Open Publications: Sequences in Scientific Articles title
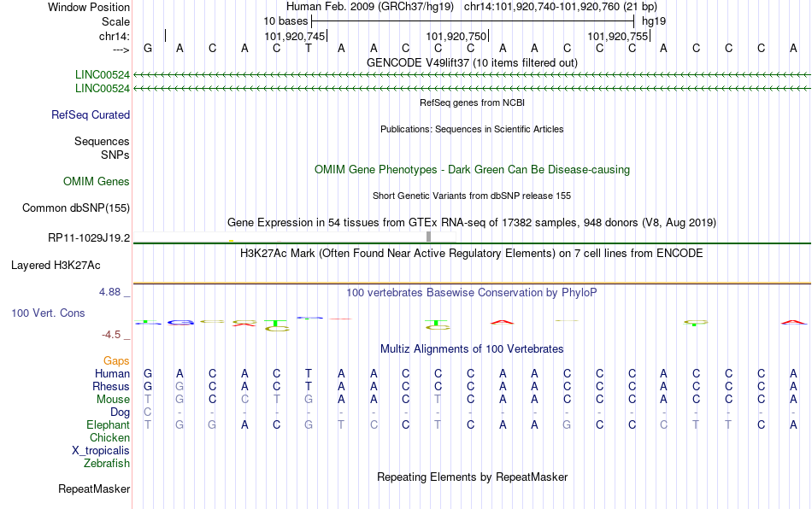812x509 pixels. pos(472,129)
